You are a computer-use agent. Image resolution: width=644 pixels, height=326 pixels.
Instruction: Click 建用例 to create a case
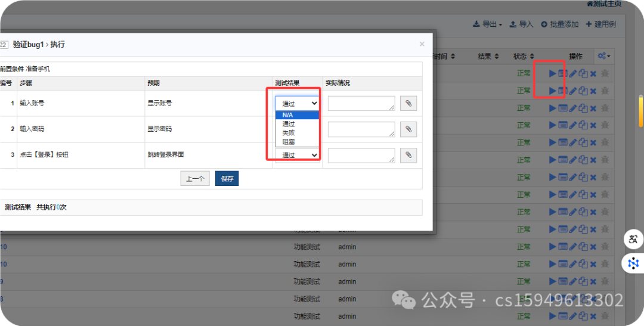tap(601, 24)
